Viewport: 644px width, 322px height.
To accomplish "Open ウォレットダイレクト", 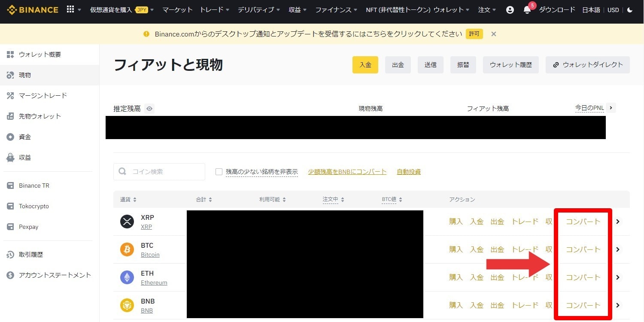I will tap(588, 65).
